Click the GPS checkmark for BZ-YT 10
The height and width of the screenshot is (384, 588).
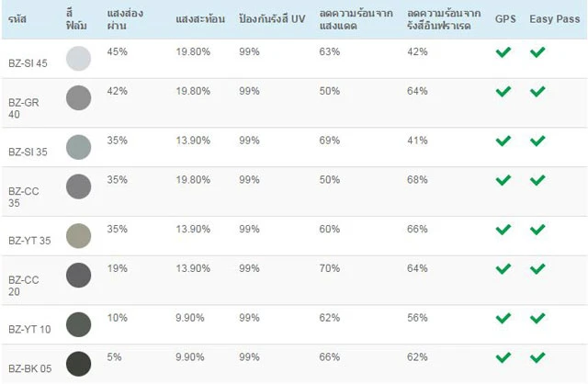click(x=503, y=318)
